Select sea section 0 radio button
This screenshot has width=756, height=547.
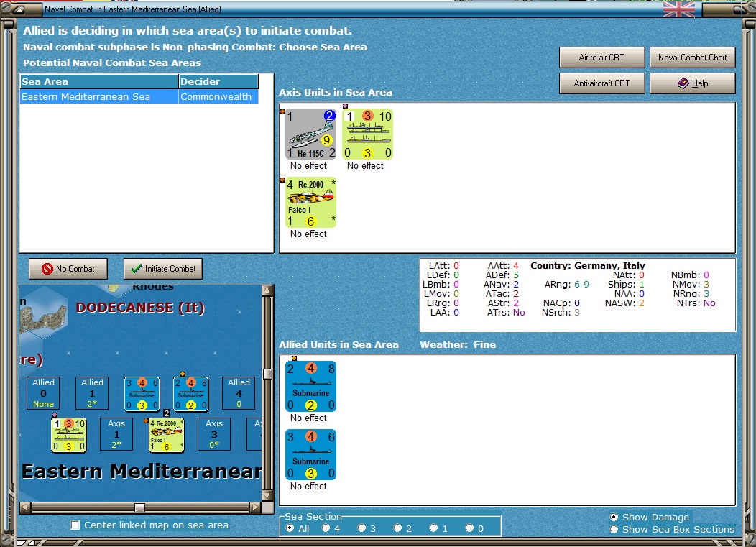click(x=469, y=528)
